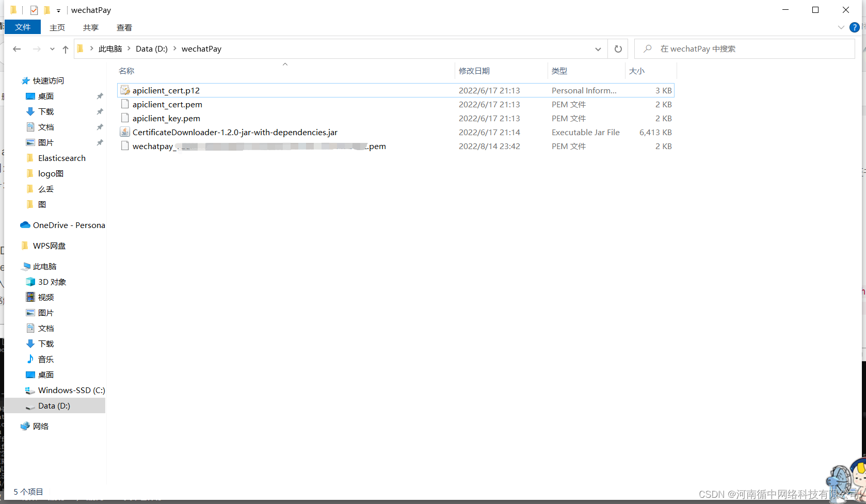The height and width of the screenshot is (504, 866).
Task: Select Data (D:) drive in sidebar
Action: point(54,406)
